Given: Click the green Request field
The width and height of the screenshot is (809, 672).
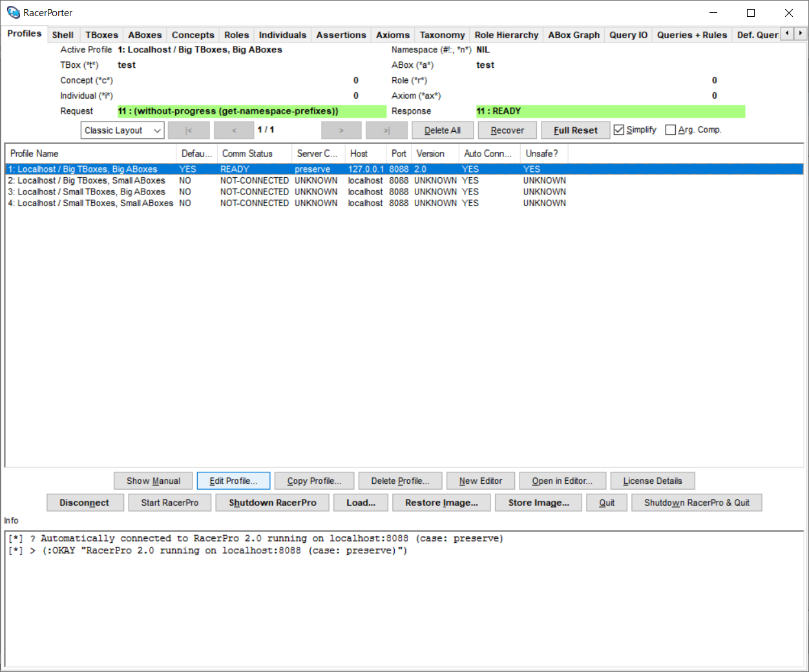Looking at the screenshot, I should (x=252, y=111).
